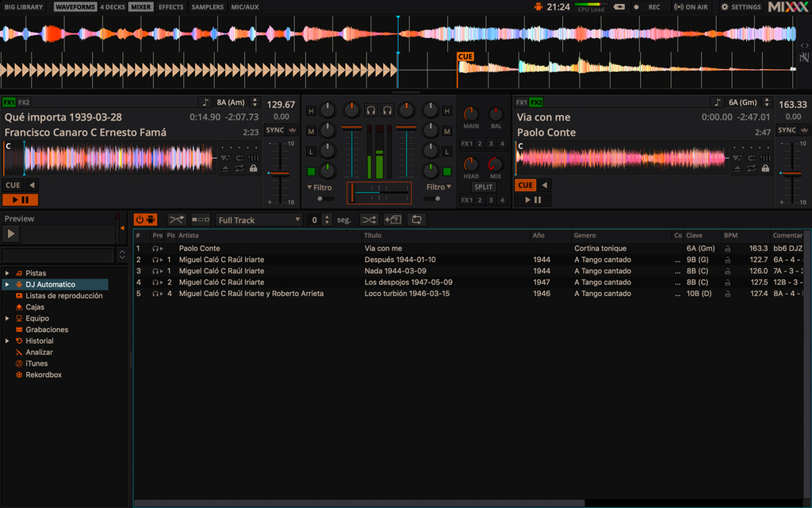Click the orange CUE on right deck
The image size is (812, 508).
click(x=525, y=185)
